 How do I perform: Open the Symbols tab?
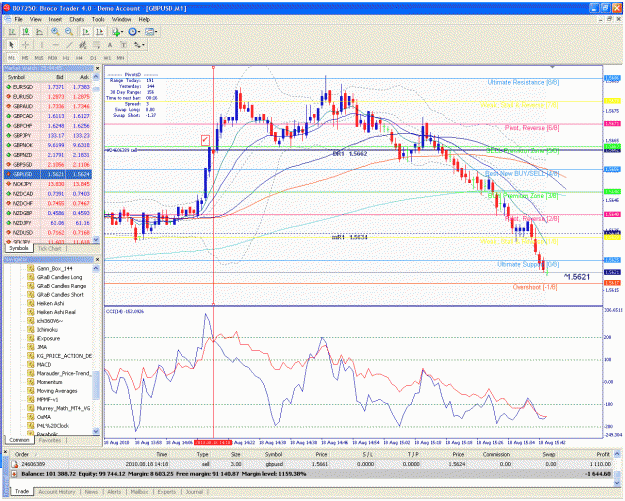pos(18,248)
